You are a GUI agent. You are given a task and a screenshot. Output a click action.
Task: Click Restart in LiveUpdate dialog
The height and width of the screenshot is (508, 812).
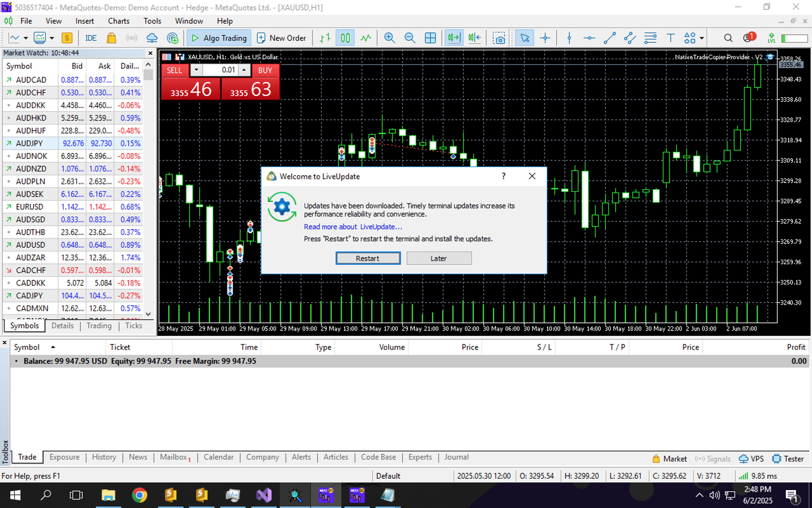point(368,258)
